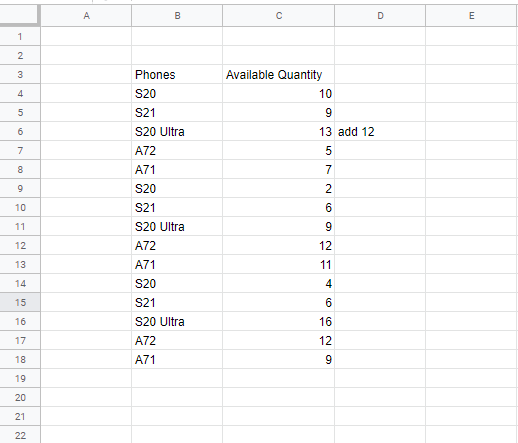Select row 12 header
This screenshot has width=518, height=443.
pyautogui.click(x=20, y=245)
